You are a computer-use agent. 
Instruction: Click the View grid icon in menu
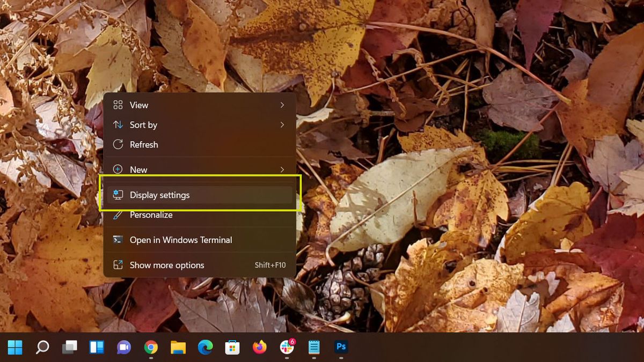coord(118,105)
